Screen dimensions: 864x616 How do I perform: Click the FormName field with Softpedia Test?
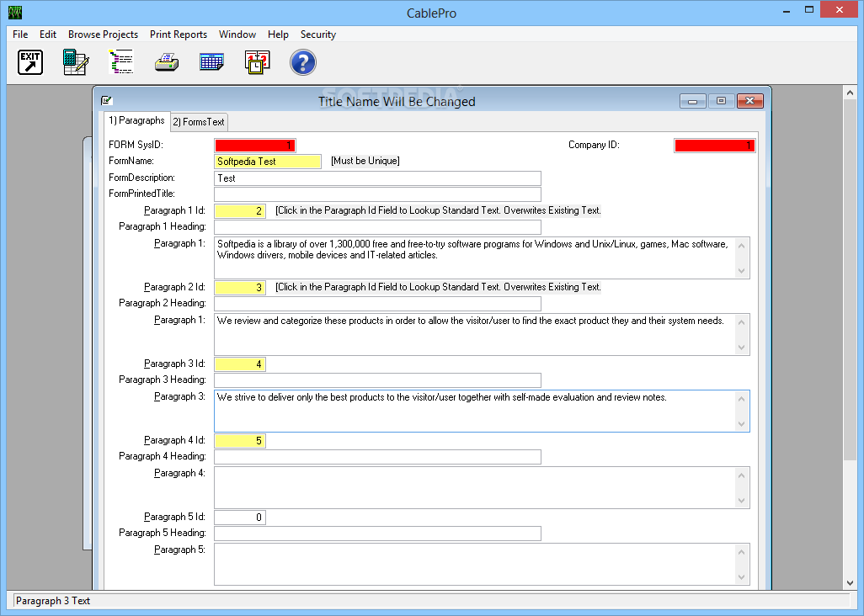coord(268,162)
